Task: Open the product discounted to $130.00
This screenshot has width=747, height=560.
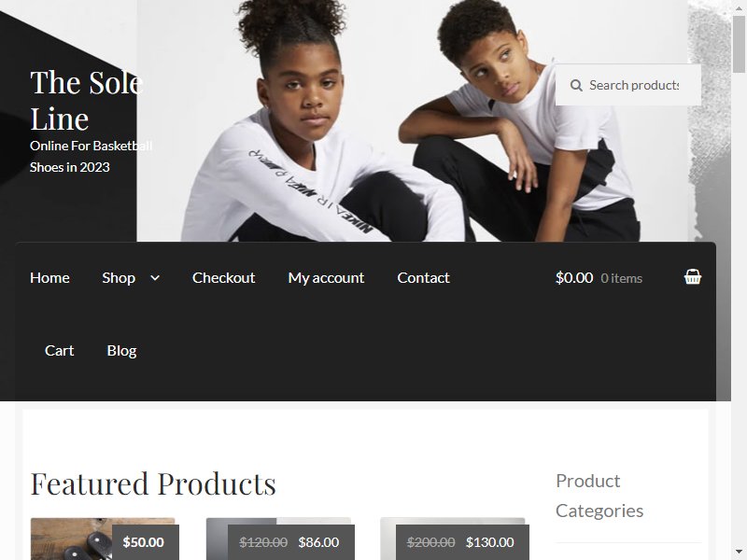Action: point(453,539)
